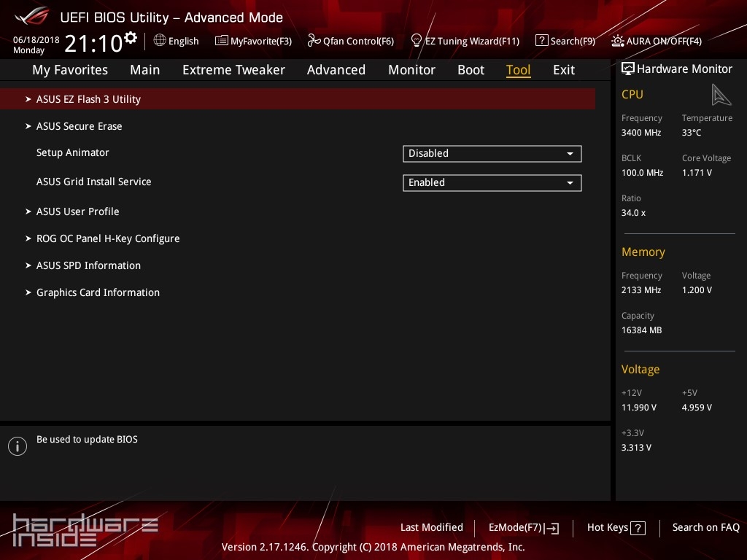
Task: Click the Search question mark icon
Action: click(542, 41)
